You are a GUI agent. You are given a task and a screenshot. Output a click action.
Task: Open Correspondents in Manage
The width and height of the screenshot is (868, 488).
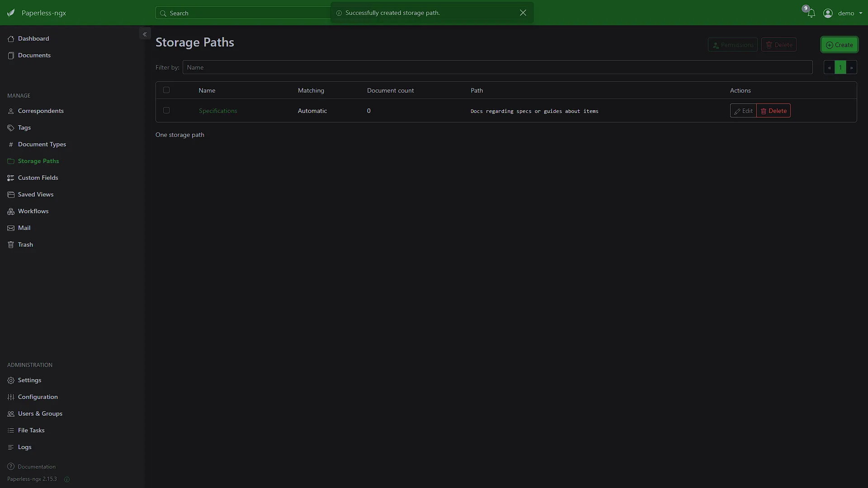tap(41, 111)
